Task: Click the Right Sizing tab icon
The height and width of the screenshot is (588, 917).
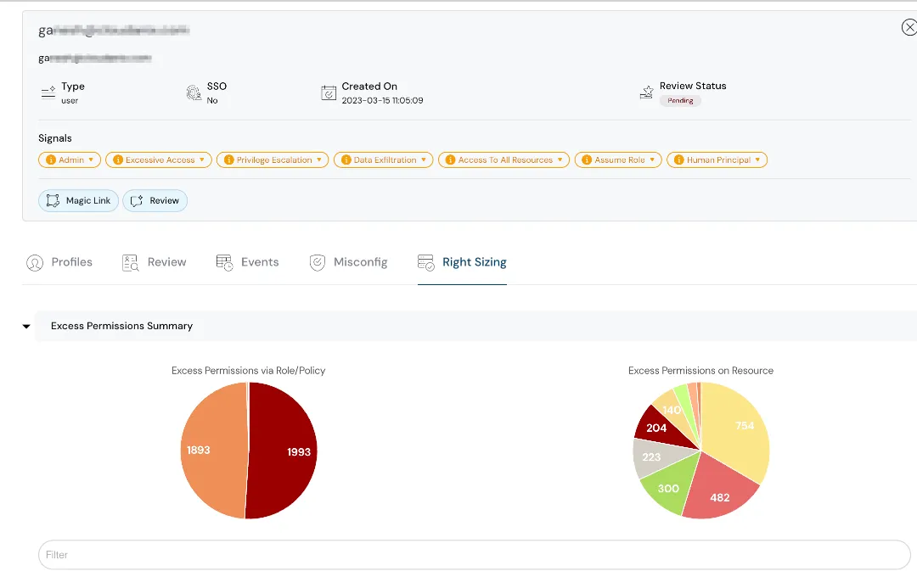Action: [424, 262]
